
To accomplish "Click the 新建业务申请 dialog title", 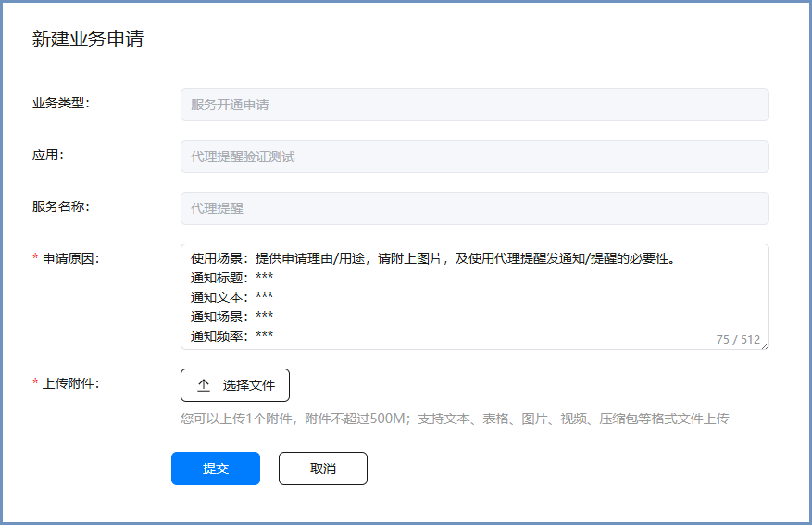I will tap(88, 39).
